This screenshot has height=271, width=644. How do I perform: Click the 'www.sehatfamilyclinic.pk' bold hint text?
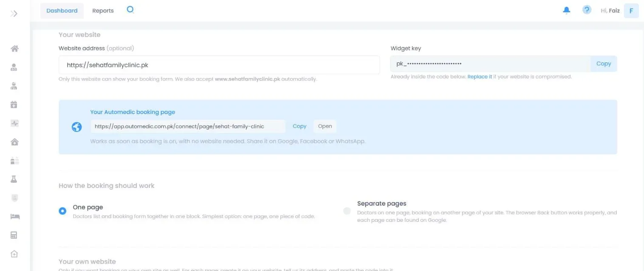point(247,79)
